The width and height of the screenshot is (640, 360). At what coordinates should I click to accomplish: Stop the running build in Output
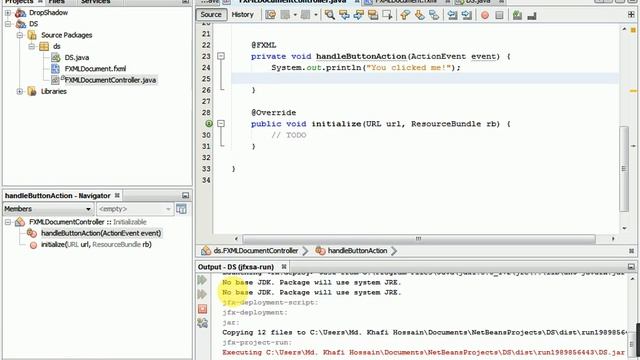(202, 309)
